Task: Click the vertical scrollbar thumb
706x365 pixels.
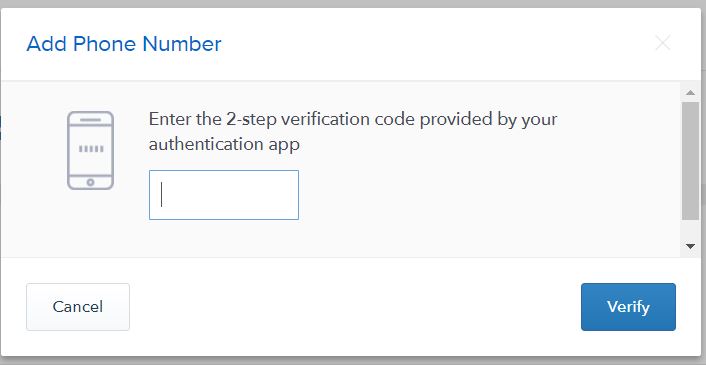Action: click(x=690, y=161)
